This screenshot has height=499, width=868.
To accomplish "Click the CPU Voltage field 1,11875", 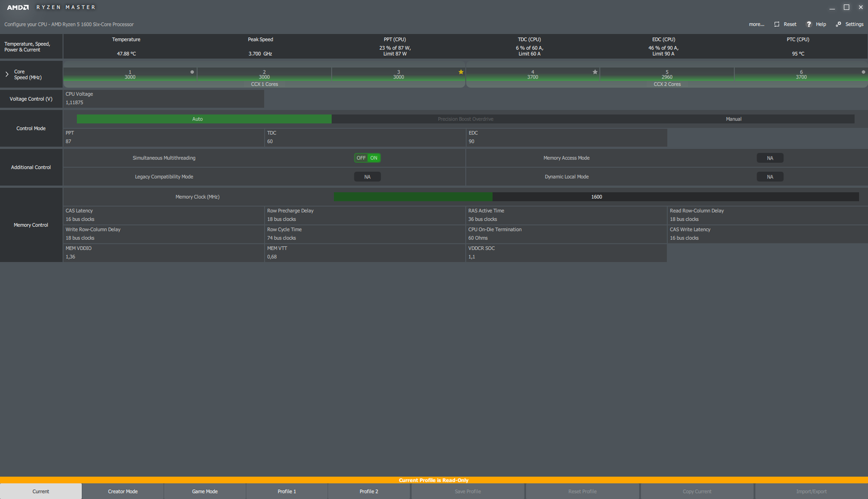I will tap(164, 98).
